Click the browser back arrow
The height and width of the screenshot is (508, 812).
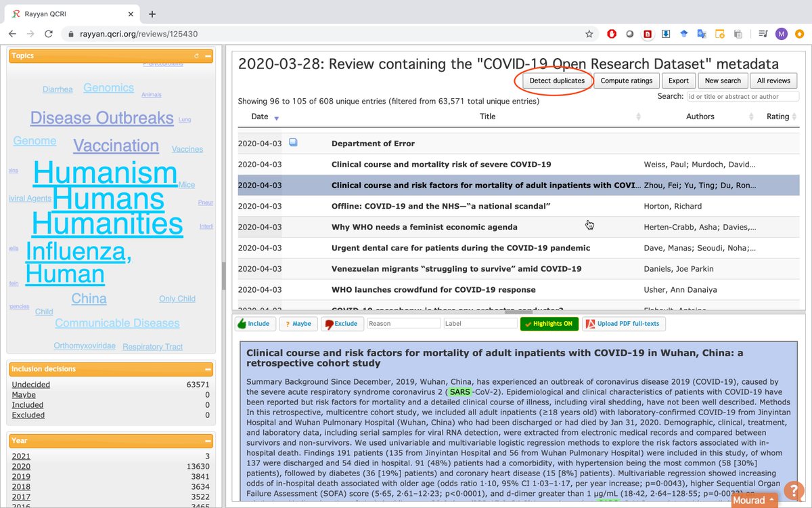13,33
